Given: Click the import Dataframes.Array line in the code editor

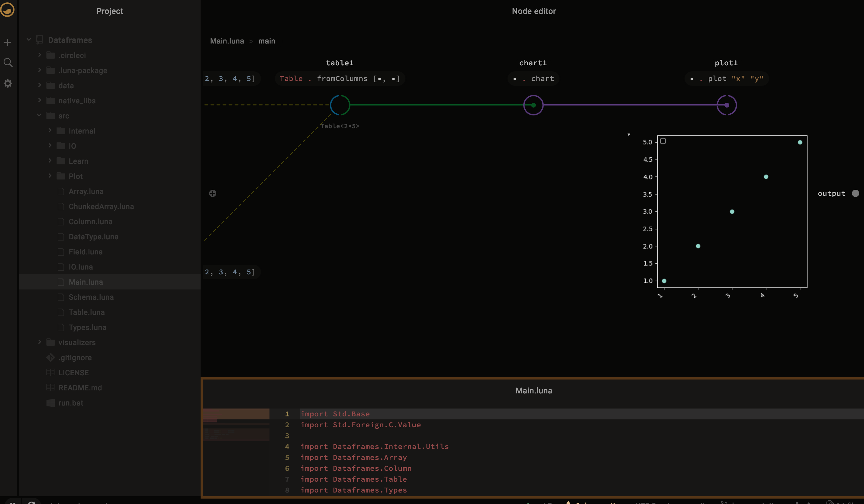Looking at the screenshot, I should click(x=353, y=457).
